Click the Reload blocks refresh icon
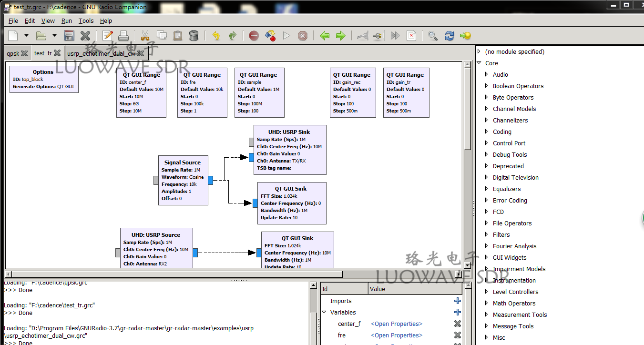Image resolution: width=644 pixels, height=345 pixels. [449, 36]
